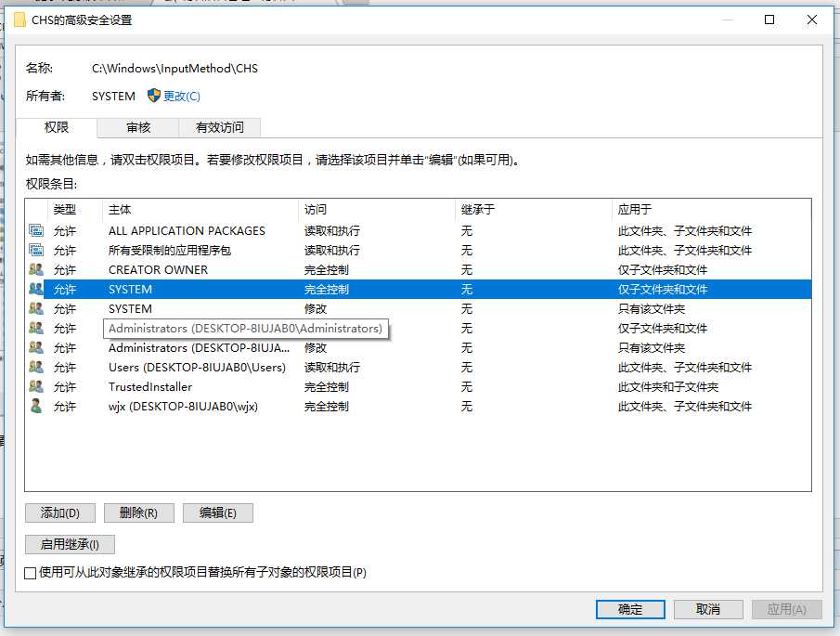This screenshot has height=636, width=840.
Task: Click the 应用(A) button
Action: [787, 609]
